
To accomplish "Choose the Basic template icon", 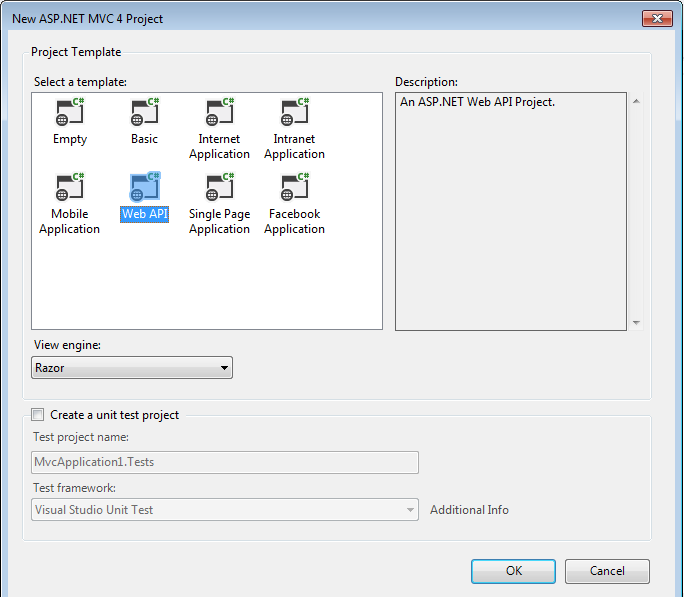I will point(144,113).
